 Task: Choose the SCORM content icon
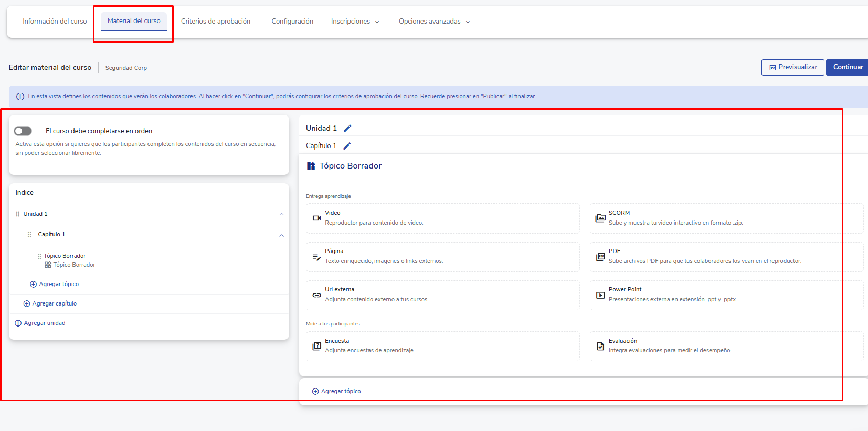point(600,218)
